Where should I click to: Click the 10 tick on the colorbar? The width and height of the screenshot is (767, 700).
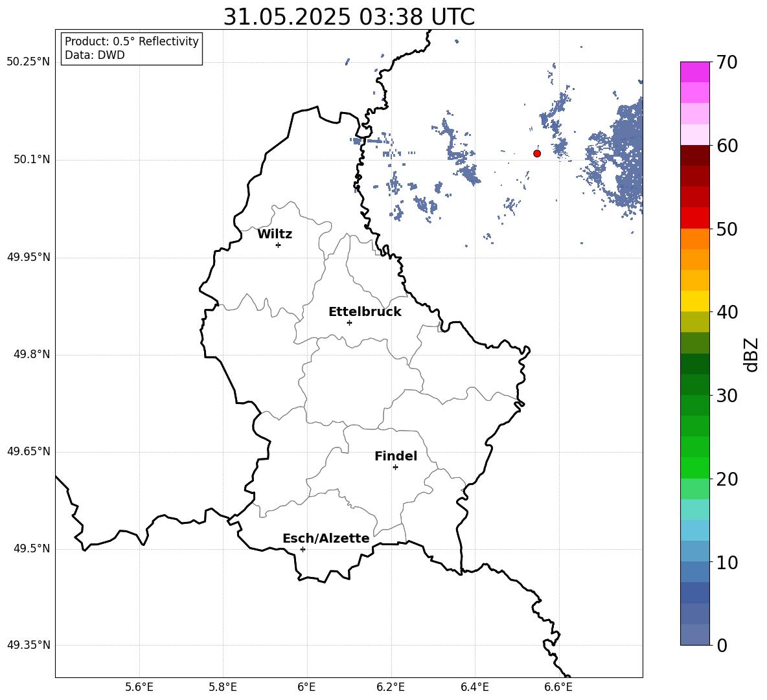click(x=727, y=562)
